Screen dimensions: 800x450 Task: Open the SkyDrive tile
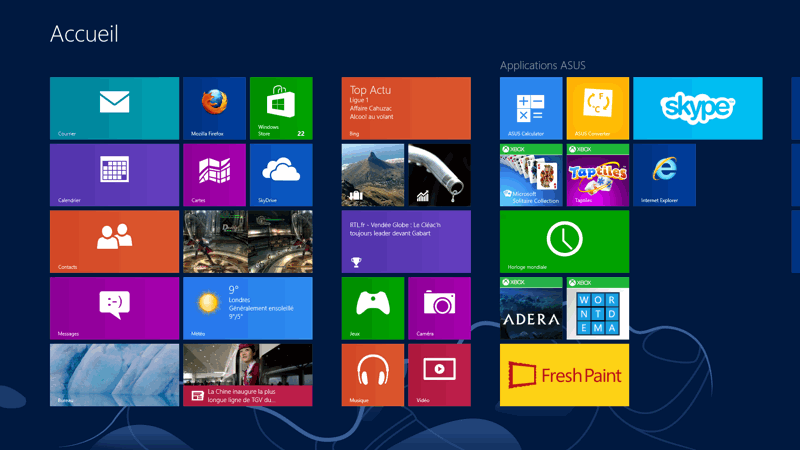click(x=281, y=175)
